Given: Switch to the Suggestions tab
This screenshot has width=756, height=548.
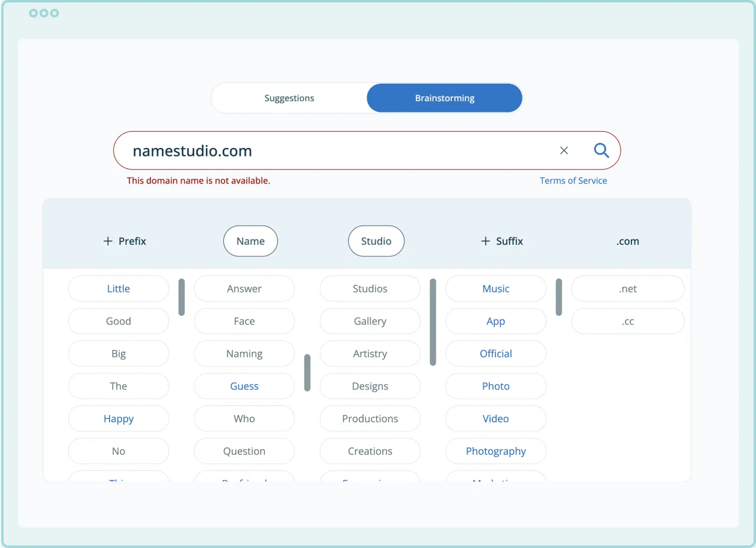Looking at the screenshot, I should click(x=289, y=97).
